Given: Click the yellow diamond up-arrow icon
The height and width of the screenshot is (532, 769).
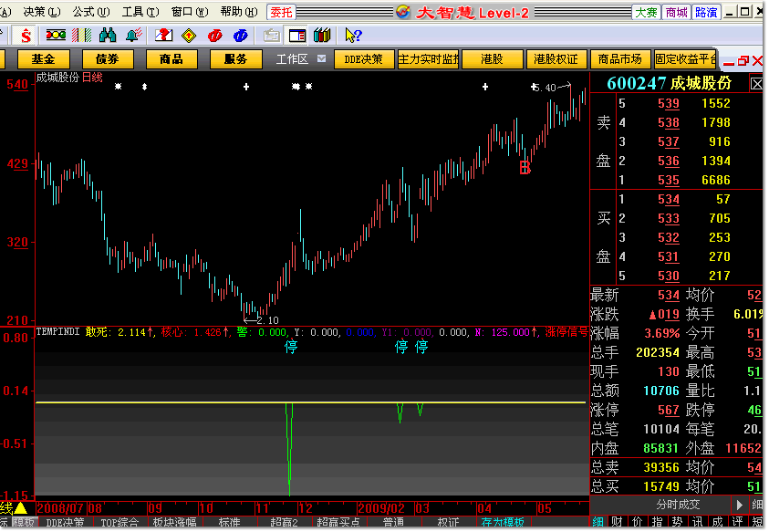Looking at the screenshot, I should tap(189, 36).
